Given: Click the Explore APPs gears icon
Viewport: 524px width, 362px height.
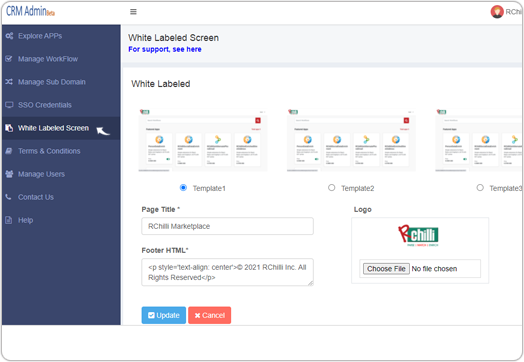Looking at the screenshot, I should coord(9,36).
